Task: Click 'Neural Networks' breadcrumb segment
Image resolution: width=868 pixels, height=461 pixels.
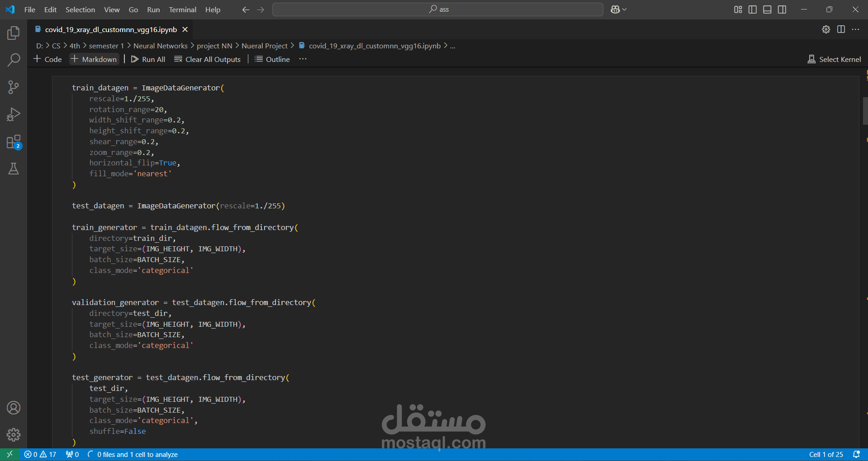Action: (x=160, y=46)
